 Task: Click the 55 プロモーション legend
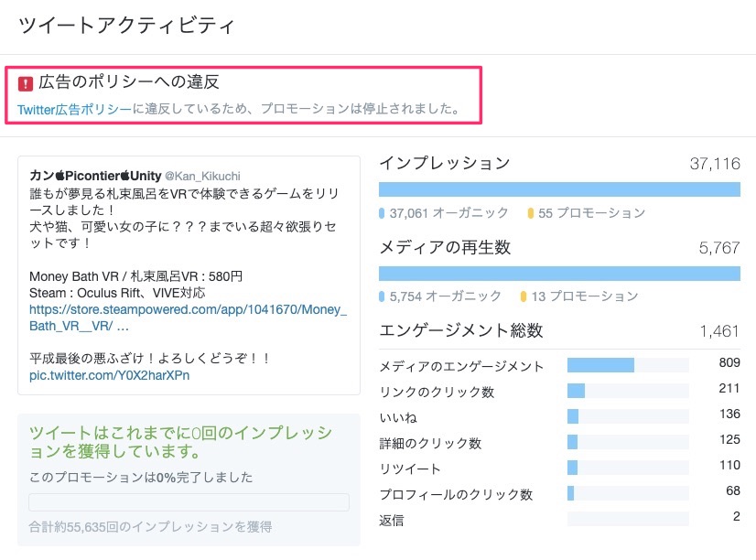click(587, 212)
